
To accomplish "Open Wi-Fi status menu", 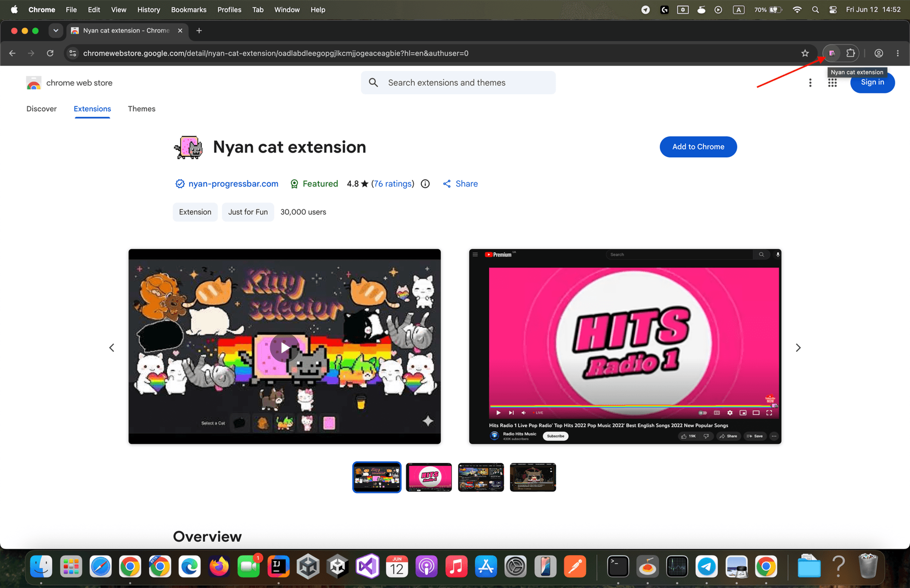I will [797, 9].
